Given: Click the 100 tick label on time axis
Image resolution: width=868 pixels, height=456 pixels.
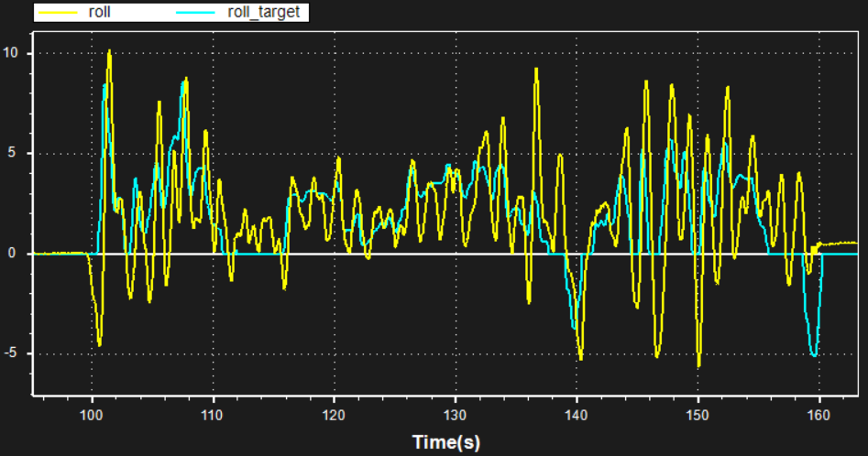Looking at the screenshot, I should pos(92,415).
